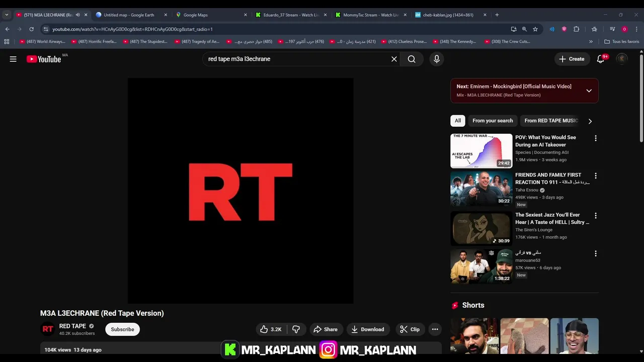Open the '(412) Clueless Prose...' bookmark
This screenshot has width=644, height=362.
[x=404, y=42]
